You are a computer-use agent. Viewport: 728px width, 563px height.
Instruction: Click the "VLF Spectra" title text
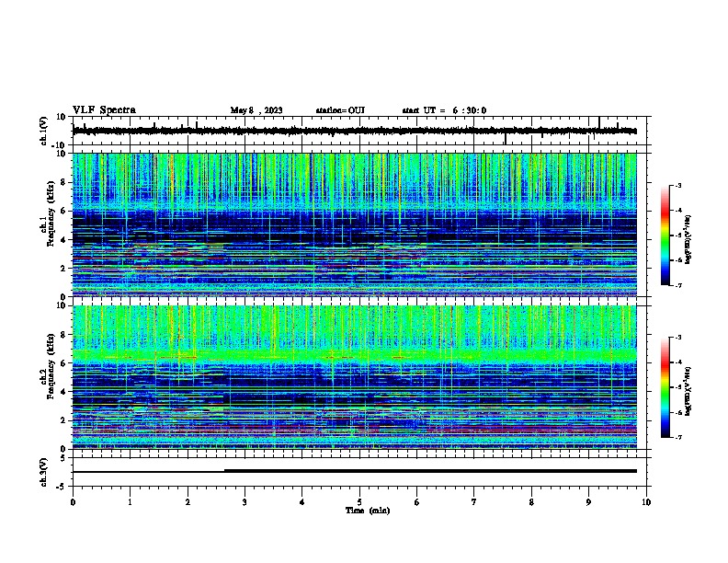(x=105, y=110)
